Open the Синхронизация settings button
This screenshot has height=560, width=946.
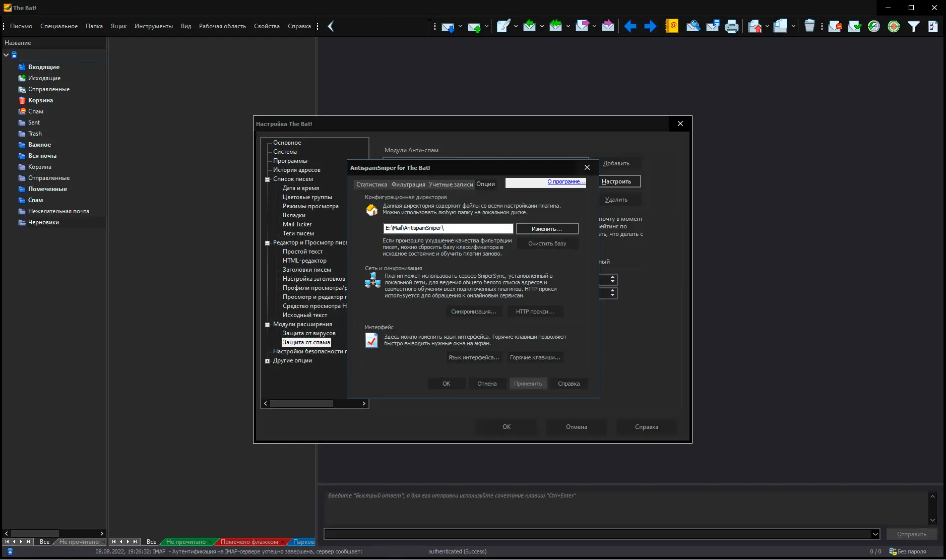tap(474, 312)
